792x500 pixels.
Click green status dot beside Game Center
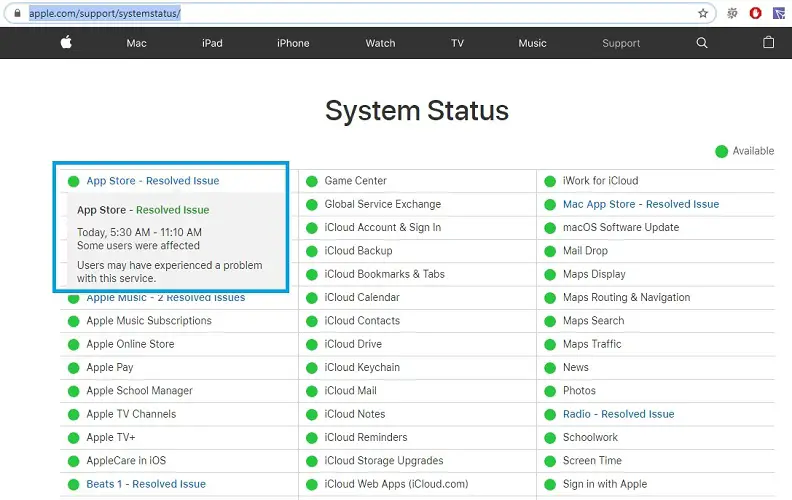click(x=312, y=181)
